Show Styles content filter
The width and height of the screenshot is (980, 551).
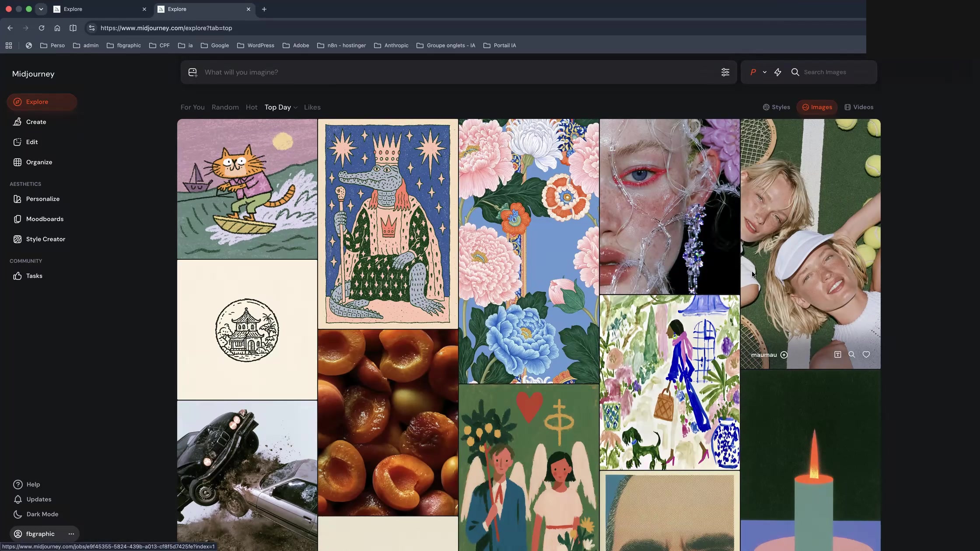point(777,107)
